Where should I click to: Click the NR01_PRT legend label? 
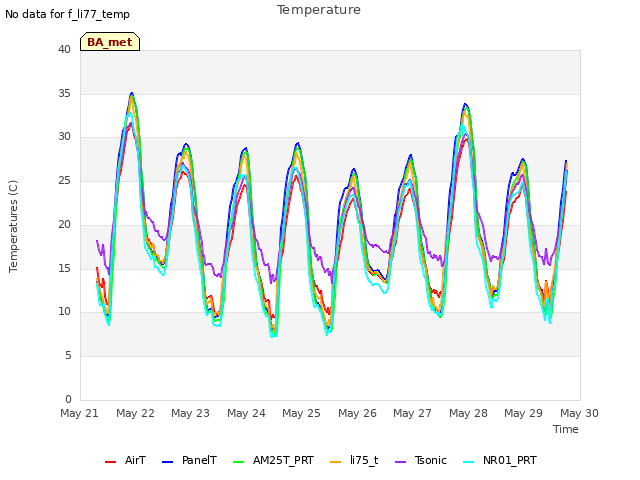510,460
